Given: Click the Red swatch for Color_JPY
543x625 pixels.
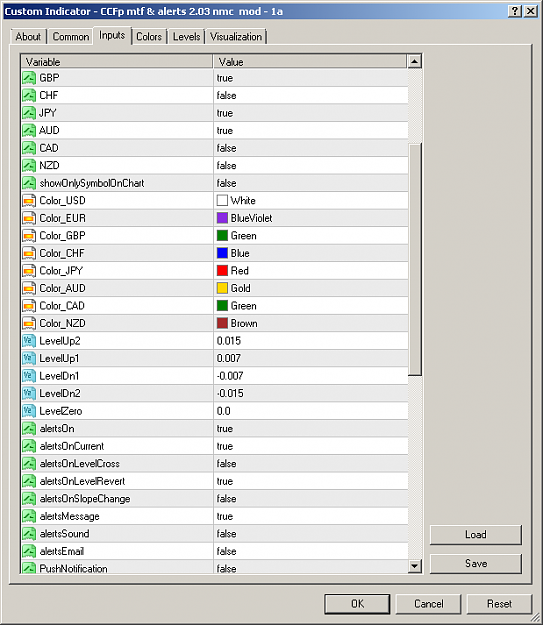Looking at the screenshot, I should (222, 271).
